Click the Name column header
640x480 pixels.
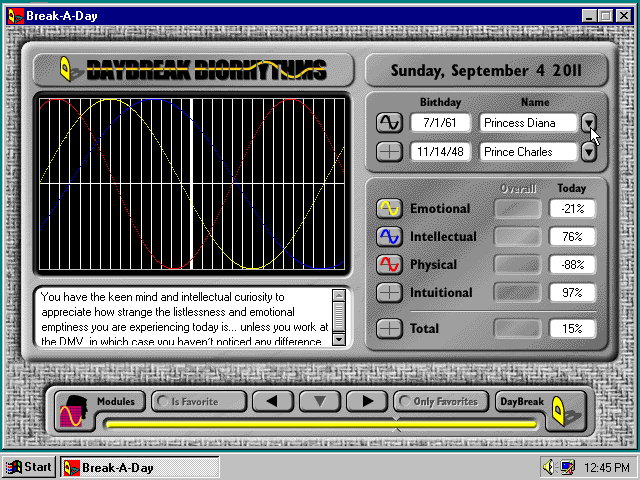535,102
